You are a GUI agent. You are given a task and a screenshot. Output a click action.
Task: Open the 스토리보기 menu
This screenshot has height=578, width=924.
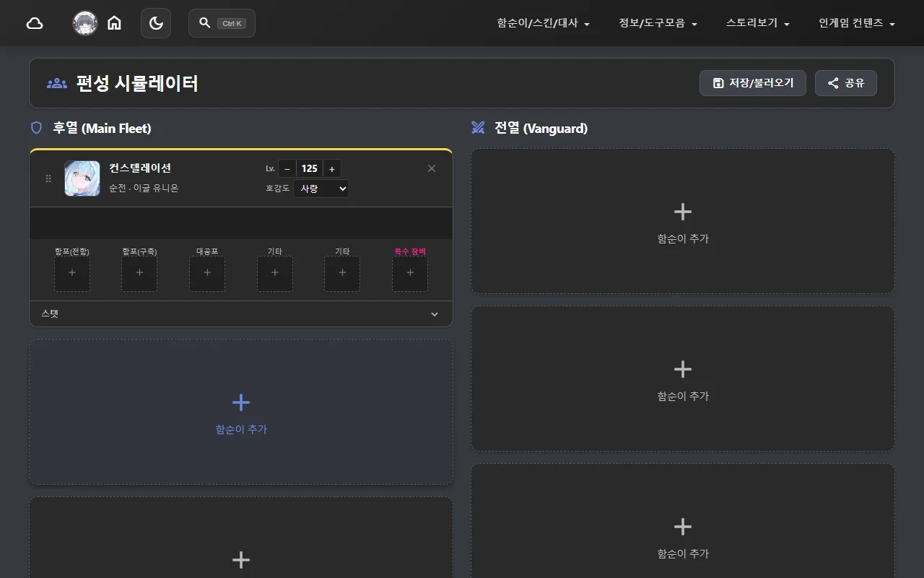coord(758,23)
